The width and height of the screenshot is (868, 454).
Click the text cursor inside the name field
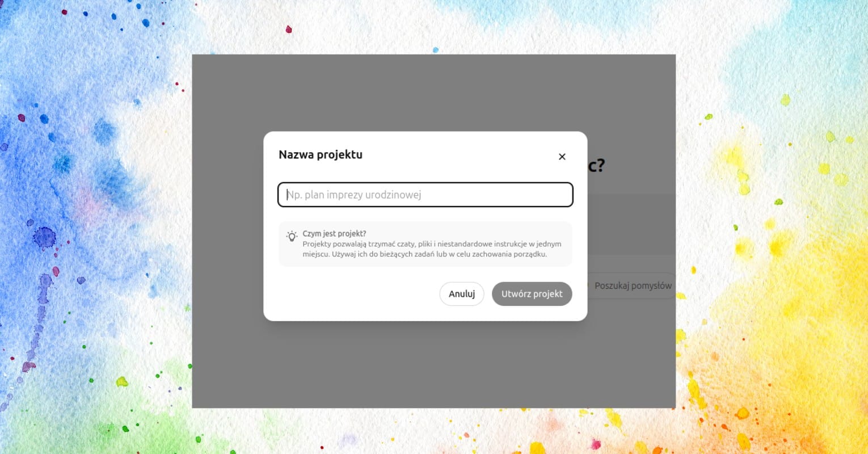coord(287,195)
